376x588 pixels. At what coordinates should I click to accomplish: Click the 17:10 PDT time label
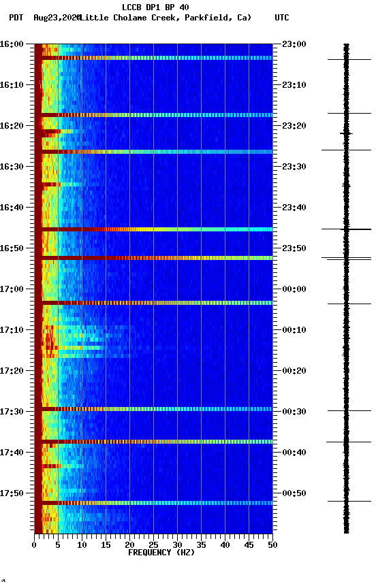coord(12,330)
